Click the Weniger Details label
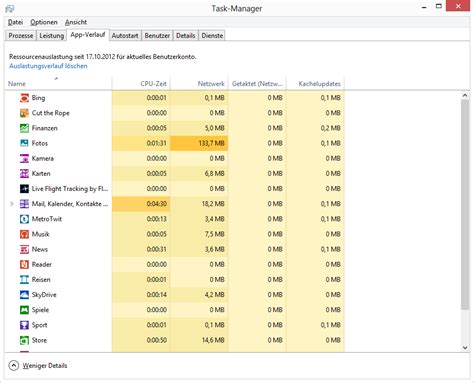This screenshot has height=383, width=474. click(45, 366)
